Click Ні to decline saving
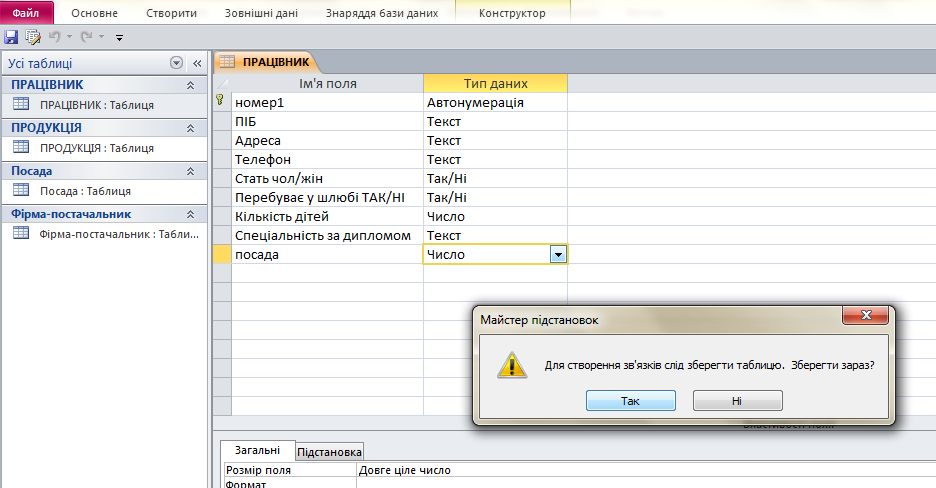The image size is (936, 488). pos(737,401)
